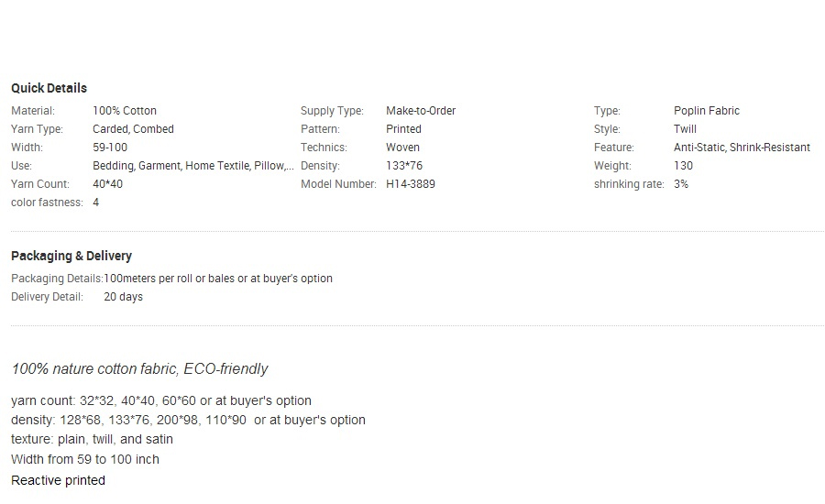
Task: Click the Twill style value
Action: point(685,129)
